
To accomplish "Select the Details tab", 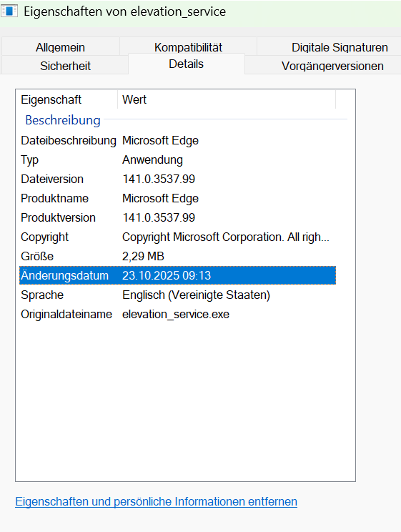I will (x=187, y=64).
